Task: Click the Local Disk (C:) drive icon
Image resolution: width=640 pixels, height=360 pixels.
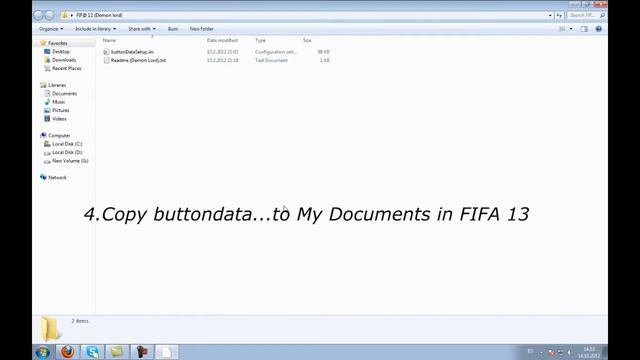Action: [x=47, y=144]
